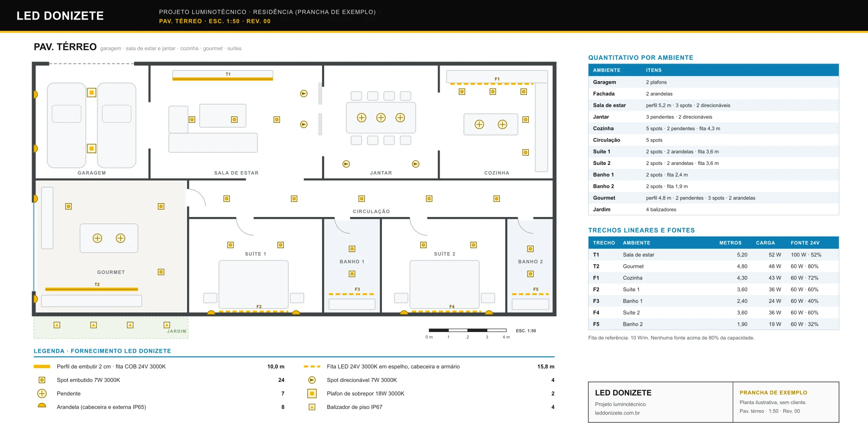868x434 pixels.
Task: Click the Balizador de piso legend icon
Action: click(x=312, y=407)
